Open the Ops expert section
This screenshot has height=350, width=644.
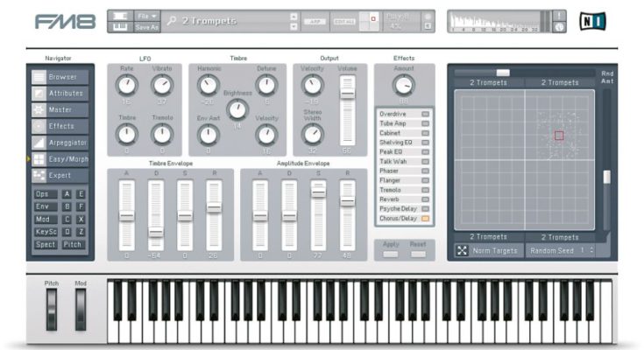[43, 194]
